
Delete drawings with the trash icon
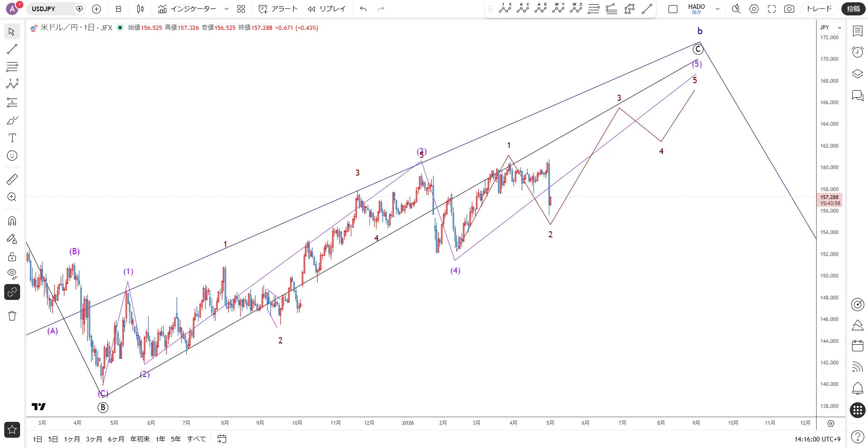pos(12,316)
